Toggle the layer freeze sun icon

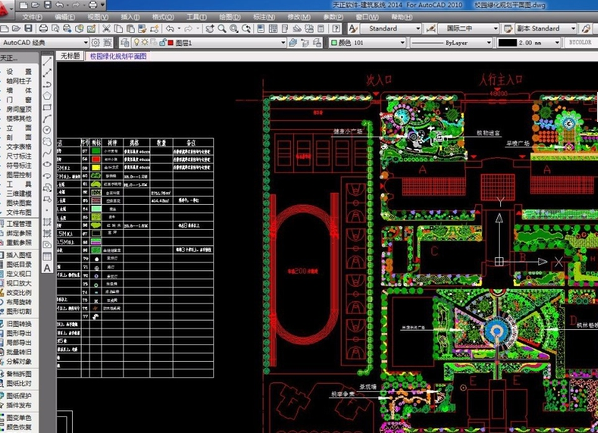145,43
